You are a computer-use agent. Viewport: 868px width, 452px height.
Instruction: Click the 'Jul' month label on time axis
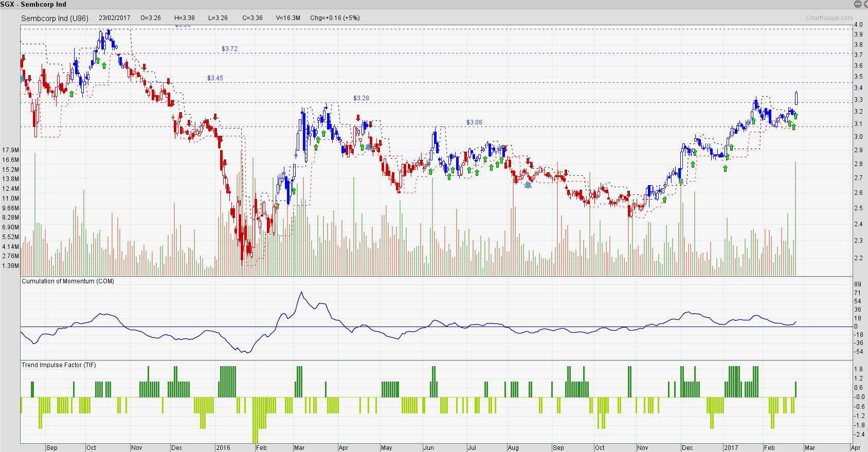[472, 448]
